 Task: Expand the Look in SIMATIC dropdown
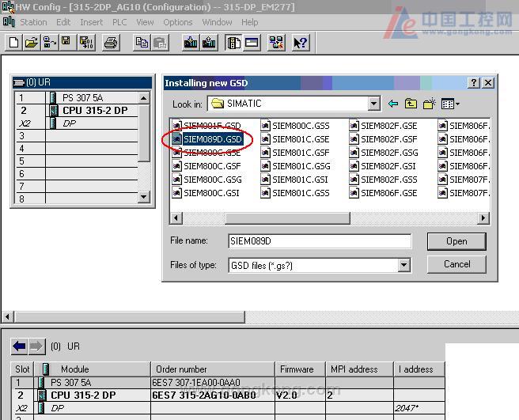click(373, 104)
